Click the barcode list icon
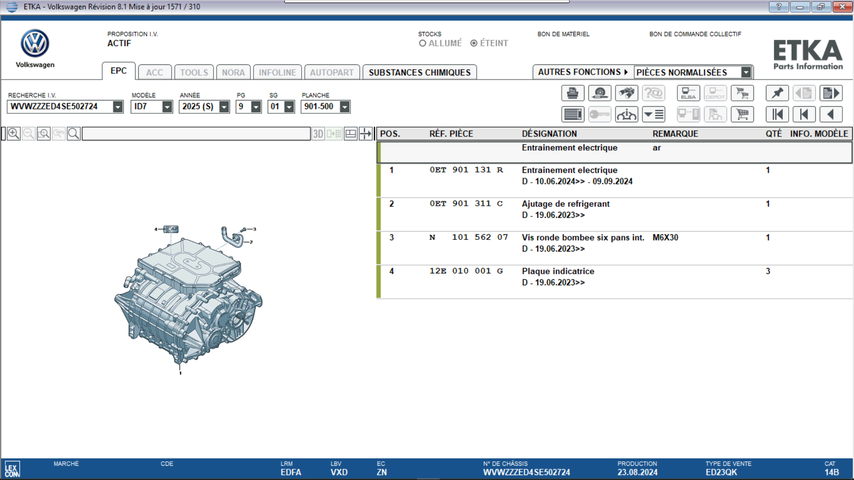The width and height of the screenshot is (854, 480). click(x=572, y=114)
